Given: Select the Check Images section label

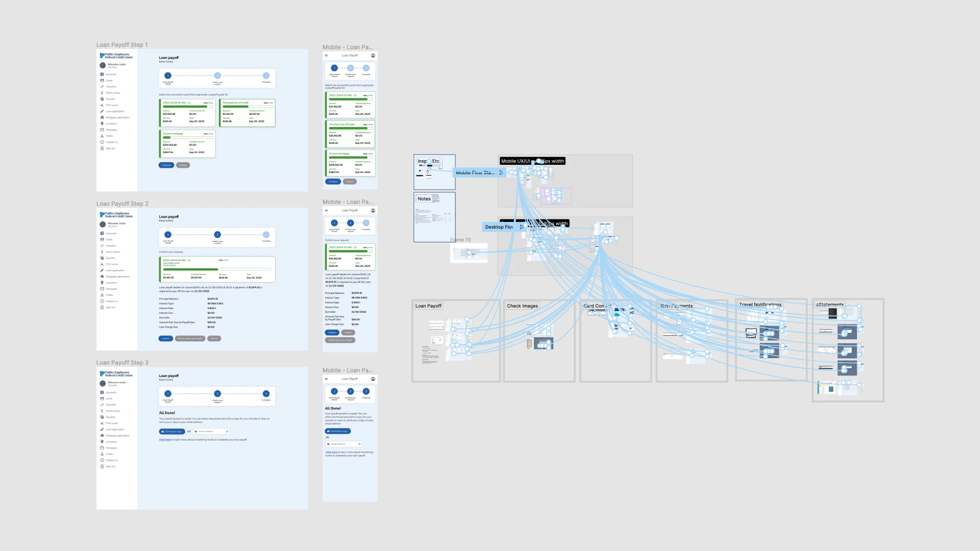Looking at the screenshot, I should pyautogui.click(x=522, y=306).
